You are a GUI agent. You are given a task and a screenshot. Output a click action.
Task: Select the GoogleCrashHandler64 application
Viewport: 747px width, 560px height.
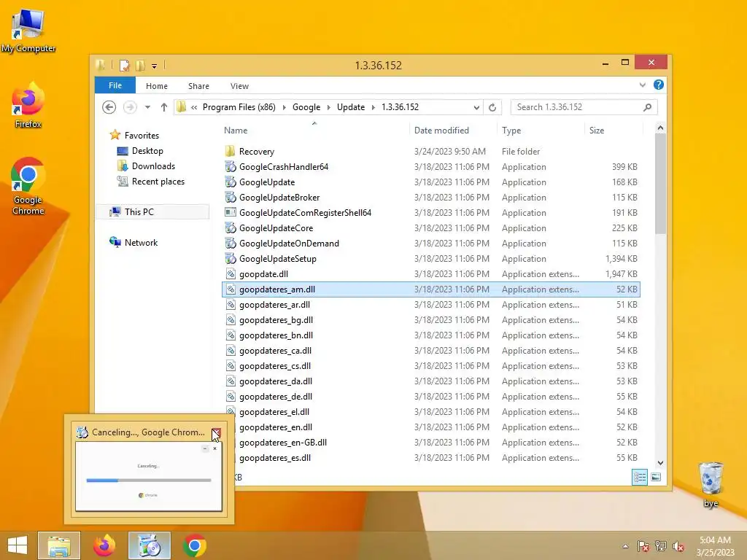pyautogui.click(x=431, y=167)
